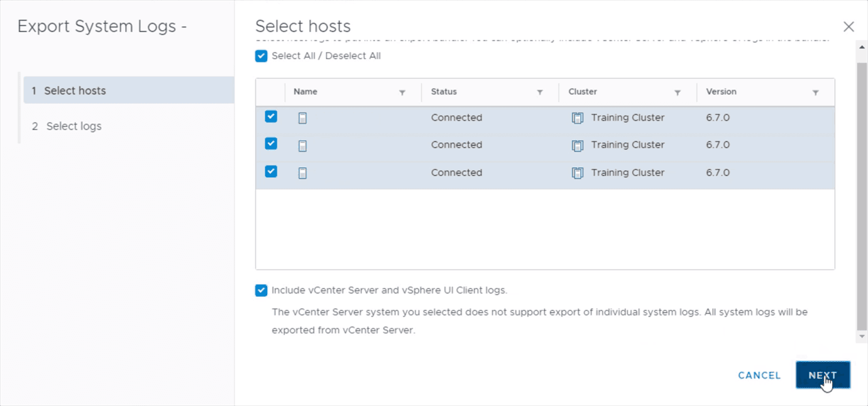Click the second row's Training Cluster icon

(578, 146)
